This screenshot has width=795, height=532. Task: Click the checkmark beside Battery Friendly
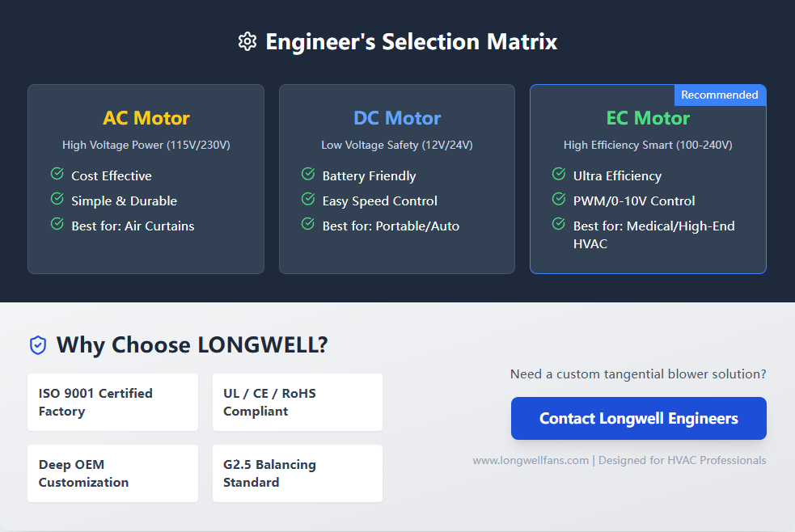(307, 174)
